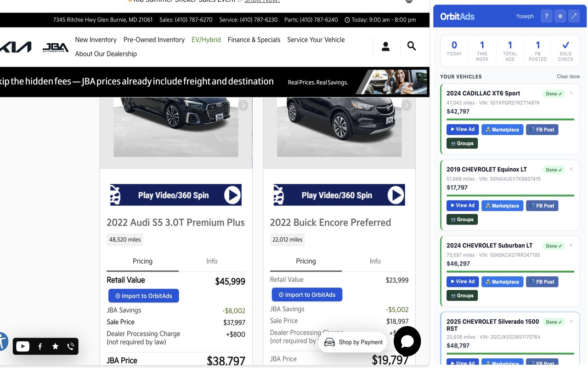Open the 2022 Audi S5 3.0T Premium Plus title

[175, 223]
